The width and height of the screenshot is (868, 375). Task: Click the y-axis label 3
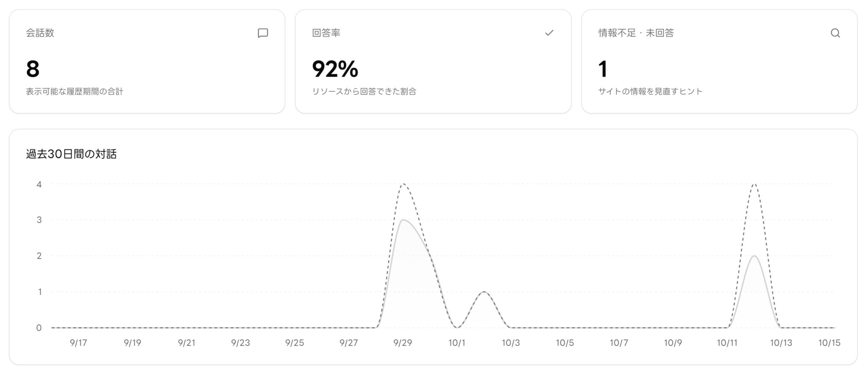[x=39, y=220]
